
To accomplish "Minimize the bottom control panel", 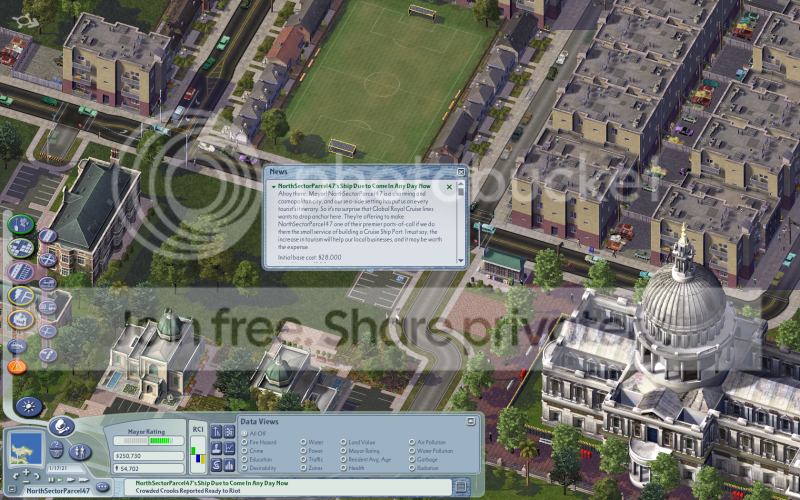I will (x=12, y=489).
